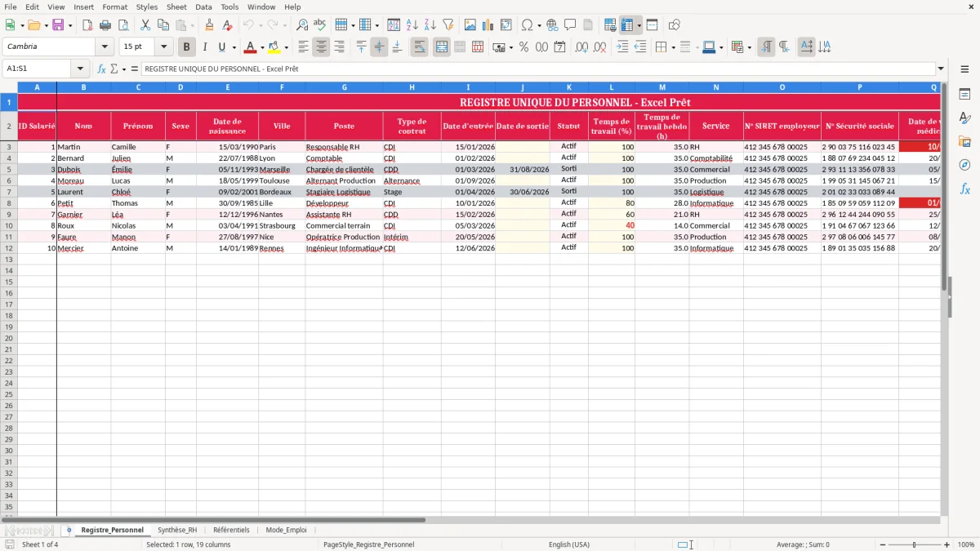Screen dimensions: 980x551
Task: Copy selection with the Copy icon
Action: pos(163,25)
